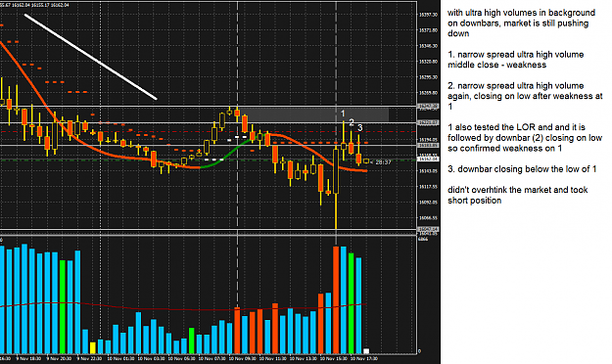The image size is (612, 364).
Task: Click the '10 Nov 17:30' time label
Action: pyautogui.click(x=364, y=358)
